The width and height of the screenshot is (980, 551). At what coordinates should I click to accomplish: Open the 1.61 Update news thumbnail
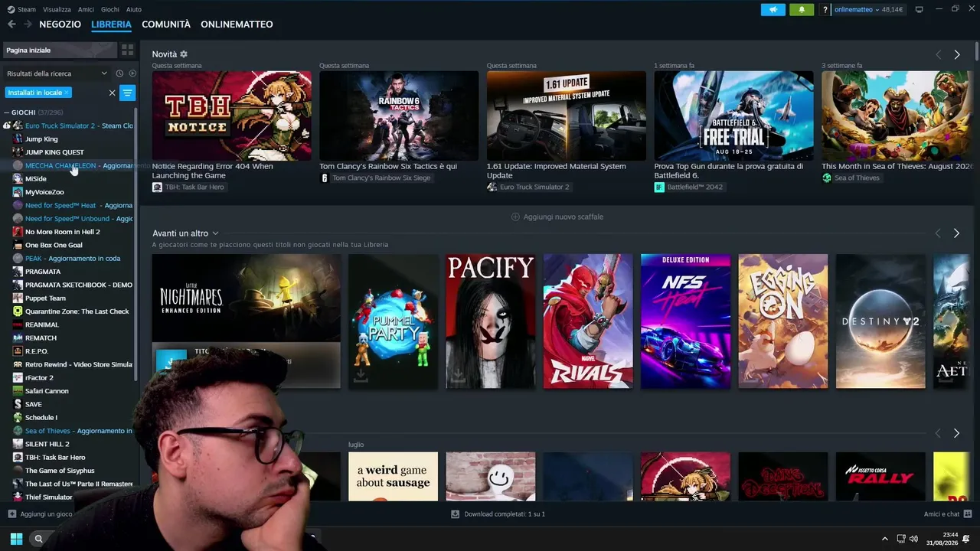567,116
